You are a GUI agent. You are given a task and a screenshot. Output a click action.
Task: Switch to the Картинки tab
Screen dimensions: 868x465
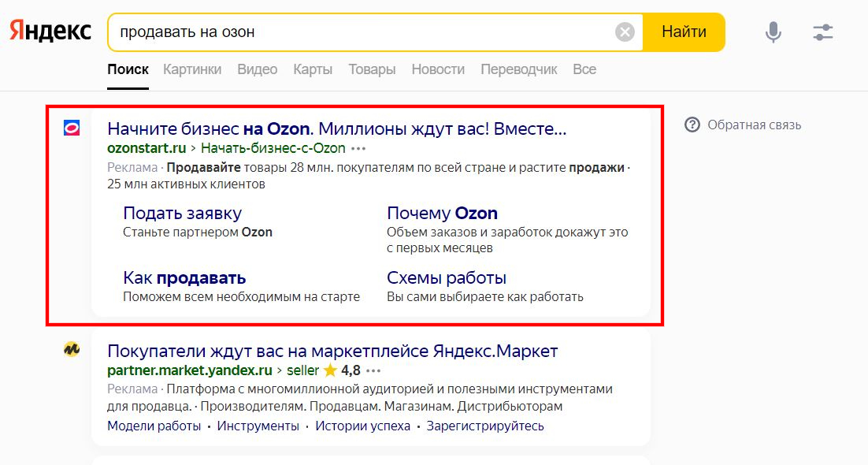pos(192,70)
